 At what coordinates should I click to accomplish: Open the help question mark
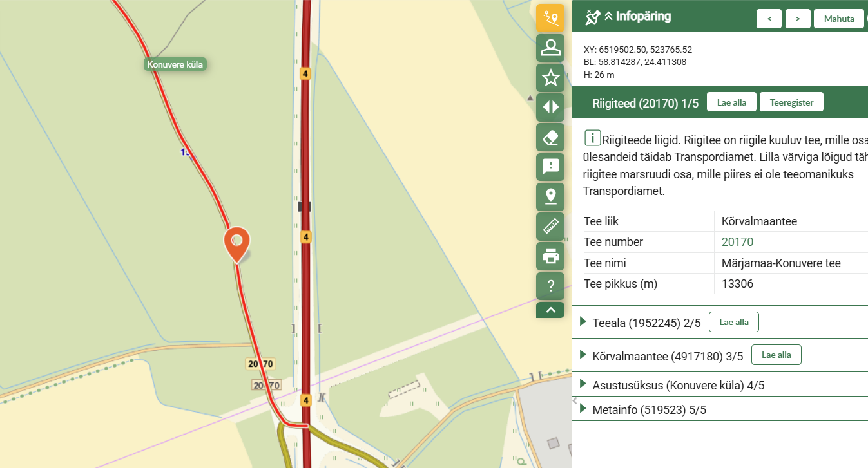click(550, 286)
